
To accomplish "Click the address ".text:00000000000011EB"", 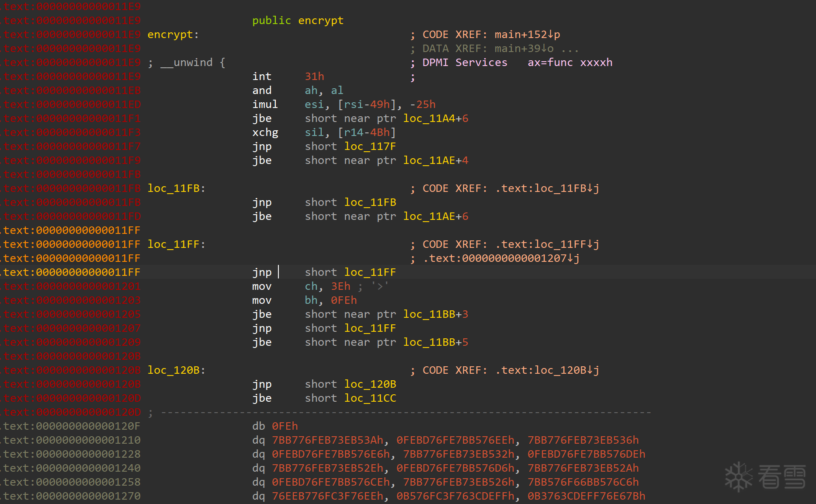I will coord(70,90).
